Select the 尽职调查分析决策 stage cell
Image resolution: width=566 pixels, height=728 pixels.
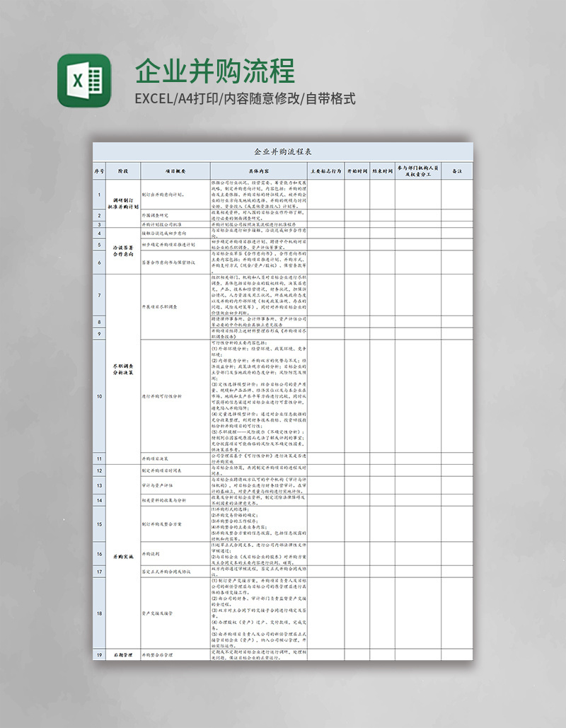123,369
